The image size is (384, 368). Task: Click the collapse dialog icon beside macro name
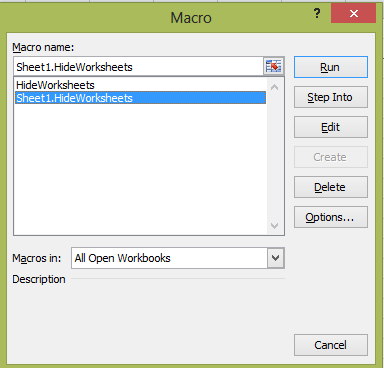[273, 66]
